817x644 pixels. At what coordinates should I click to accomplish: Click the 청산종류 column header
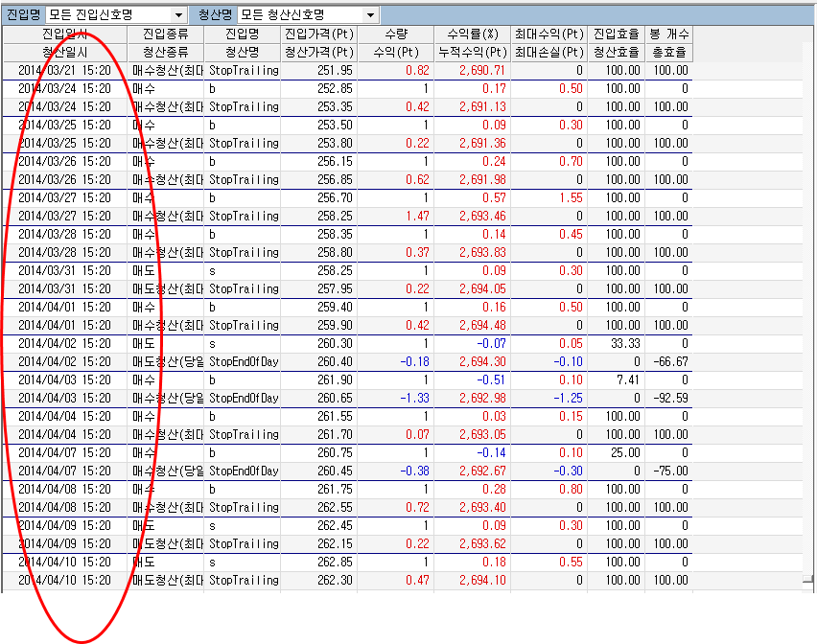pos(165,53)
